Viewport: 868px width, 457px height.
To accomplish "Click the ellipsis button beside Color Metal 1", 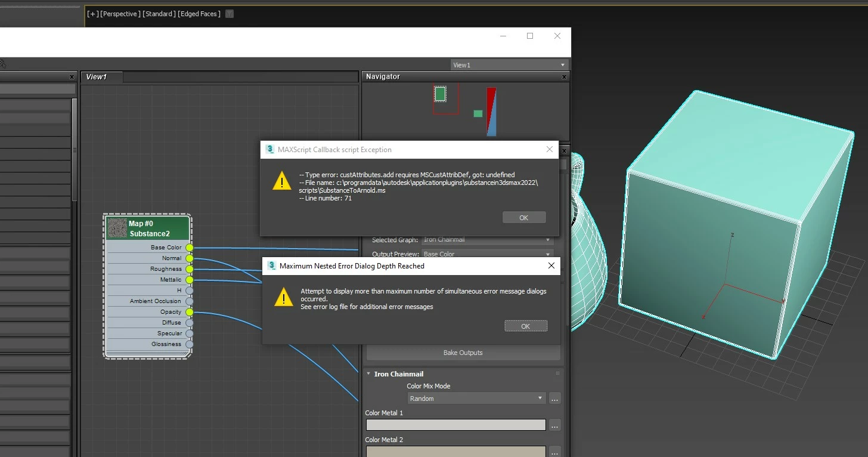I will point(554,425).
